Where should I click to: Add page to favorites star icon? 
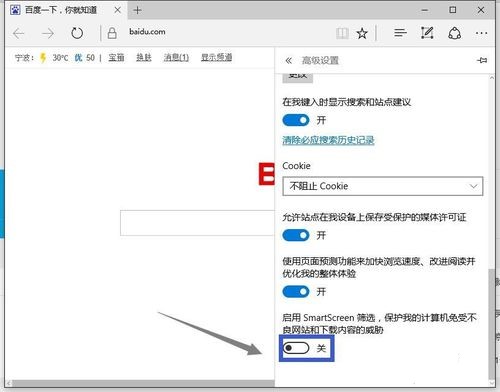click(x=362, y=33)
